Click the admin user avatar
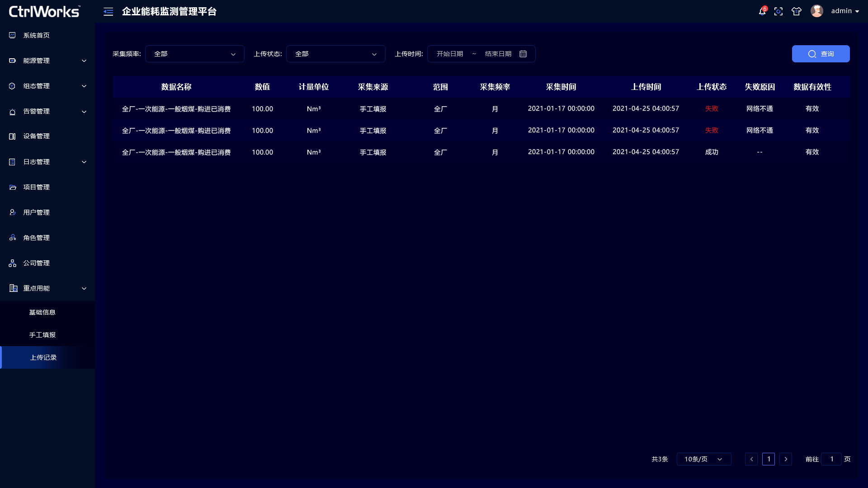 click(817, 11)
